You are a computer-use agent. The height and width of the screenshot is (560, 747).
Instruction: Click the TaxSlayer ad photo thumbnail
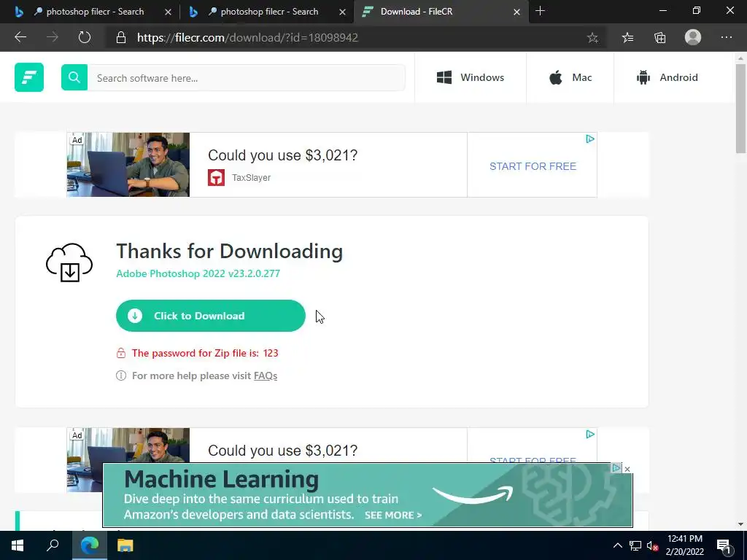tap(128, 165)
